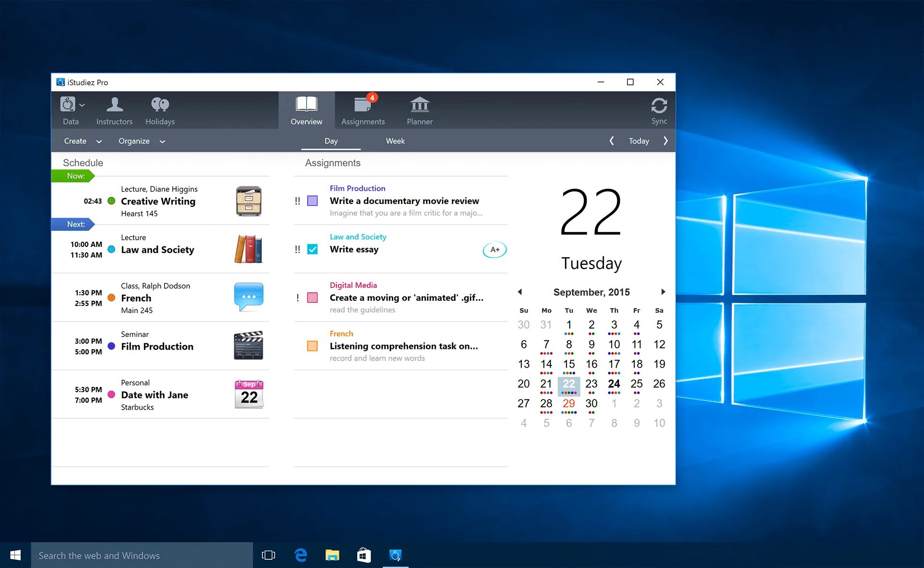
Task: Select the Week view tab
Action: click(x=395, y=141)
